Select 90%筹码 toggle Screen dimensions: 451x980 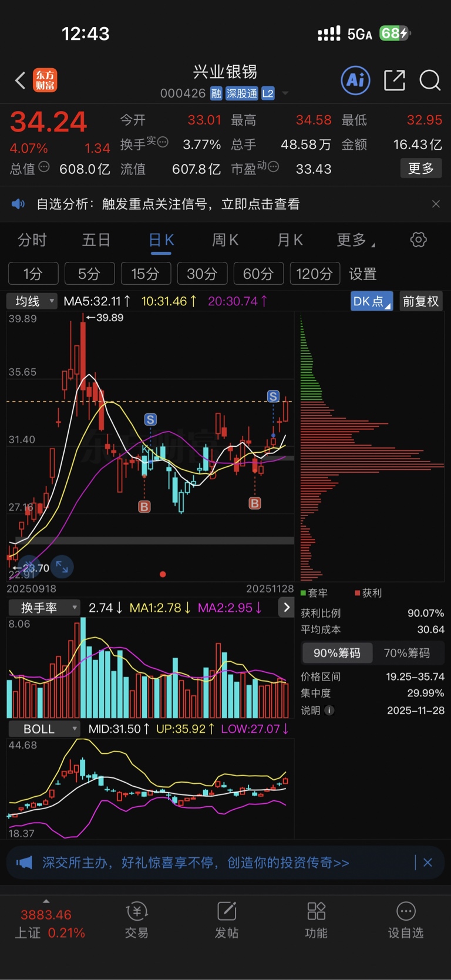click(x=336, y=653)
